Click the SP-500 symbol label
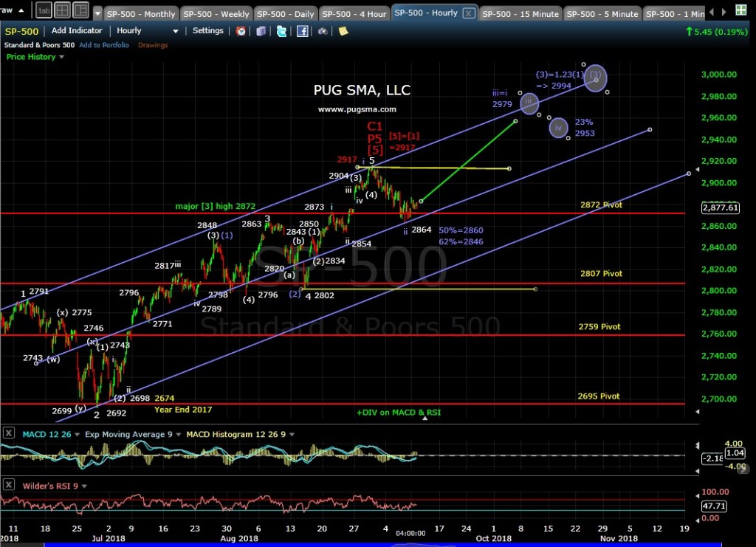756x547 pixels. (21, 31)
